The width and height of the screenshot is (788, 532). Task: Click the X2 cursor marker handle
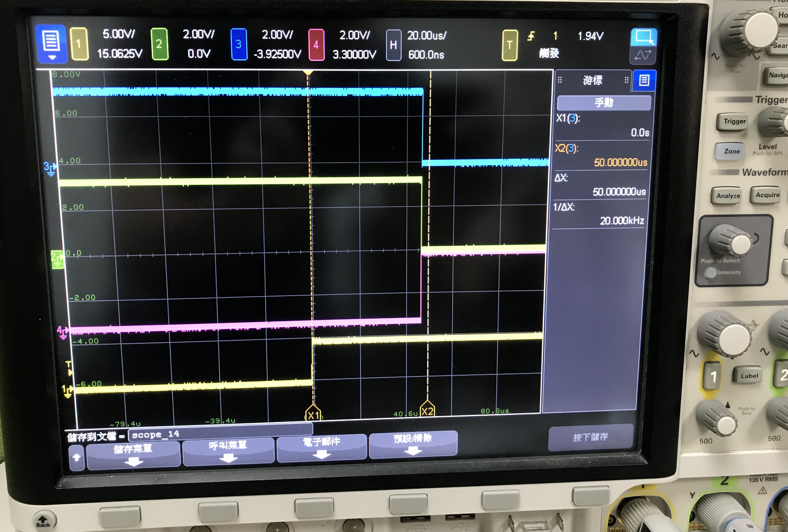tap(427, 410)
